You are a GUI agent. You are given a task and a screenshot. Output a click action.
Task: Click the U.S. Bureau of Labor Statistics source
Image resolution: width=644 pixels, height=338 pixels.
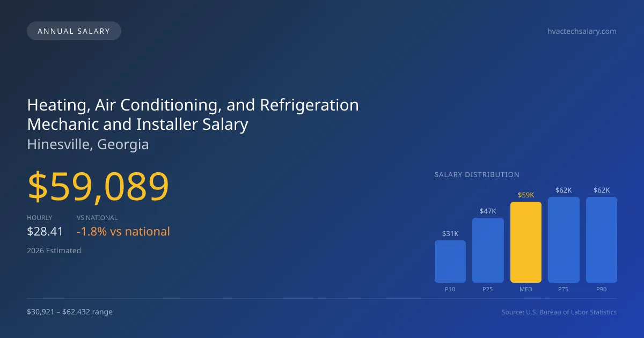(x=559, y=312)
